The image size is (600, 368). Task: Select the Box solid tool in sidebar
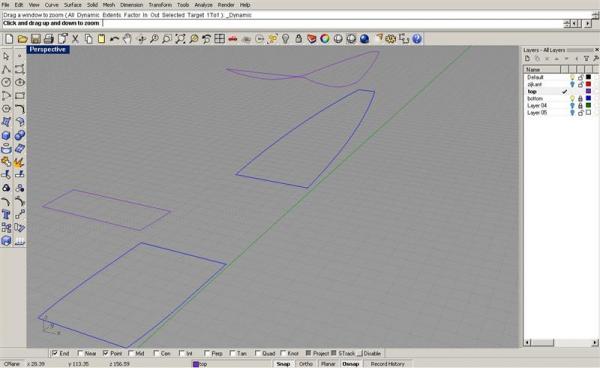click(6, 135)
